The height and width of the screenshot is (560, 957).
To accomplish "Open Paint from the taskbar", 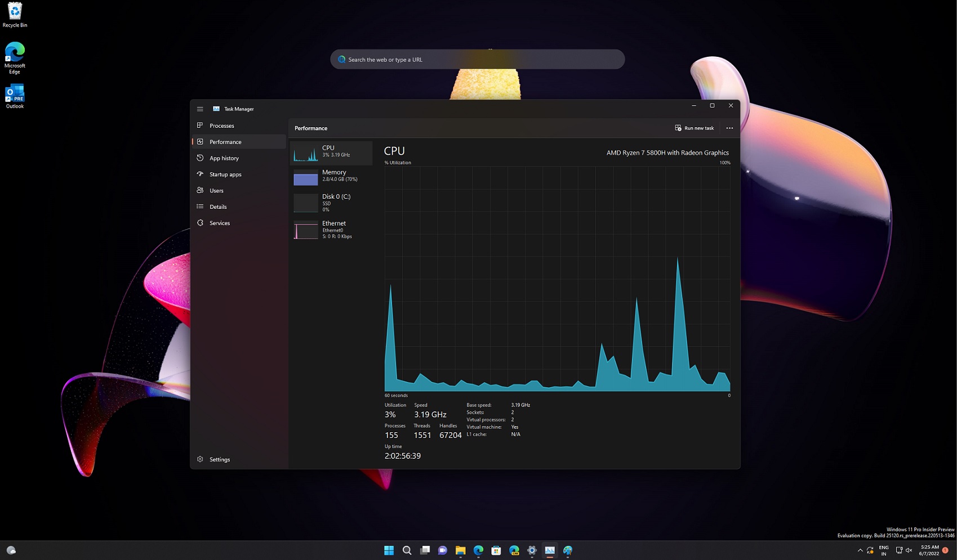I will [568, 550].
